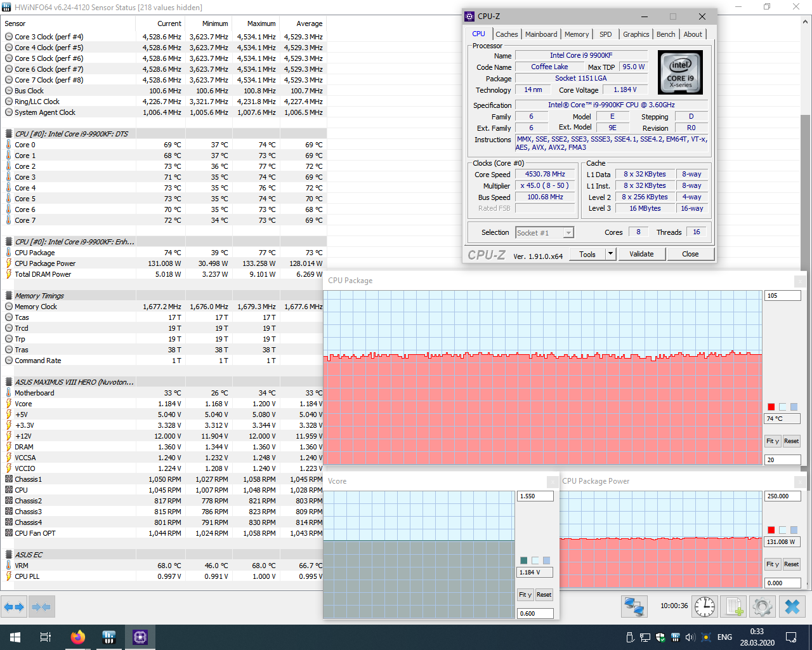This screenshot has width=812, height=650.
Task: Switch to CPU-Z via its taskbar icon
Action: (x=140, y=637)
